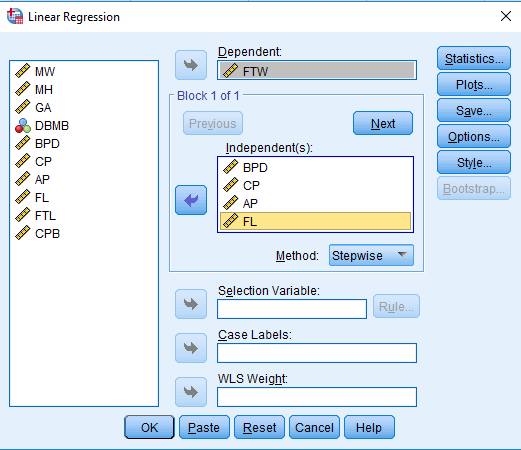Select BPD in the Independent(s) list
Image resolution: width=521 pixels, height=450 pixels.
tap(315, 167)
